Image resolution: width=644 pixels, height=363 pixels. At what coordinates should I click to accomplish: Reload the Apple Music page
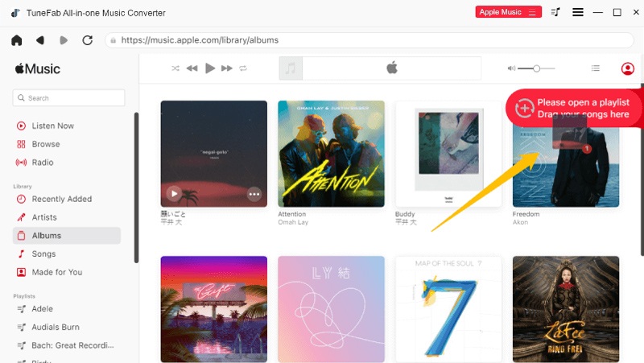87,40
